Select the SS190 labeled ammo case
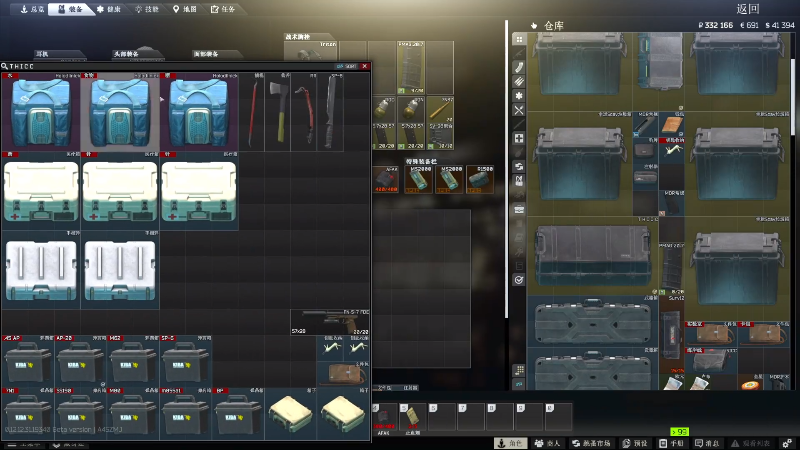The width and height of the screenshot is (800, 450). pos(81,414)
